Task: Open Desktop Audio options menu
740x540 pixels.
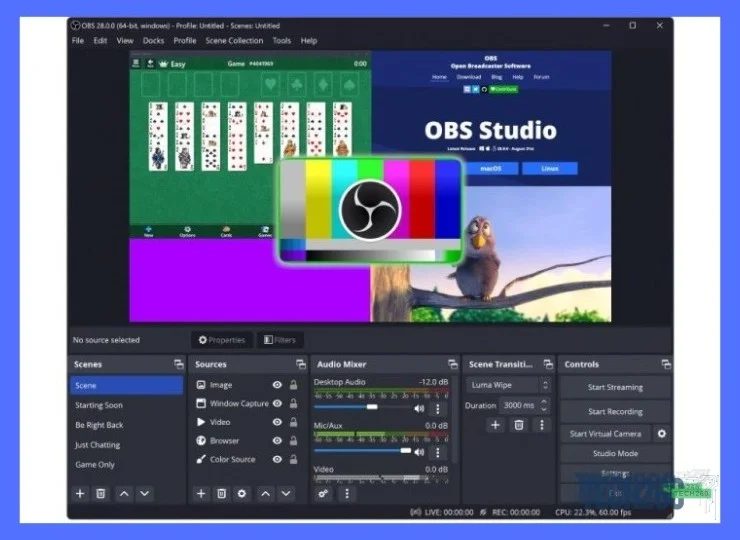Action: point(437,408)
